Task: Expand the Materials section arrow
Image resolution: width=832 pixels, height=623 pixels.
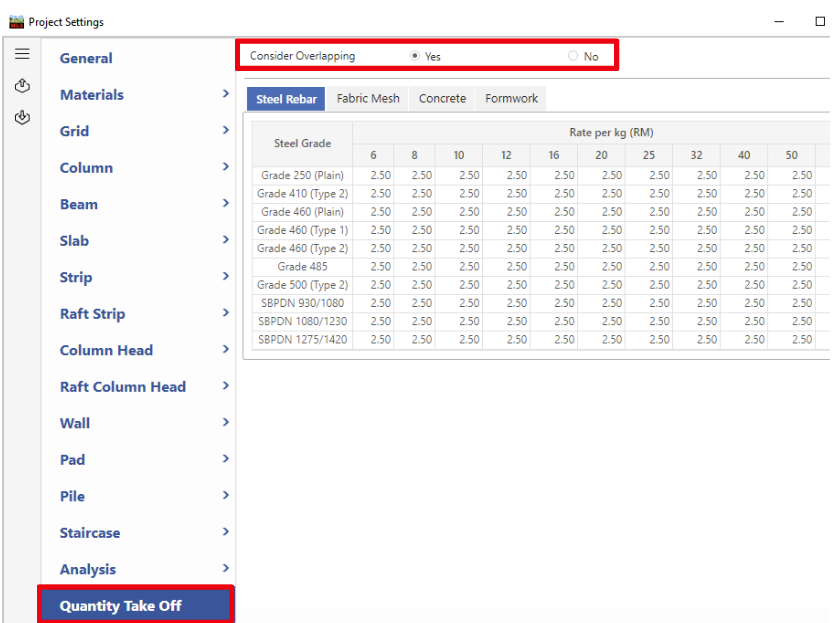Action: [x=225, y=94]
